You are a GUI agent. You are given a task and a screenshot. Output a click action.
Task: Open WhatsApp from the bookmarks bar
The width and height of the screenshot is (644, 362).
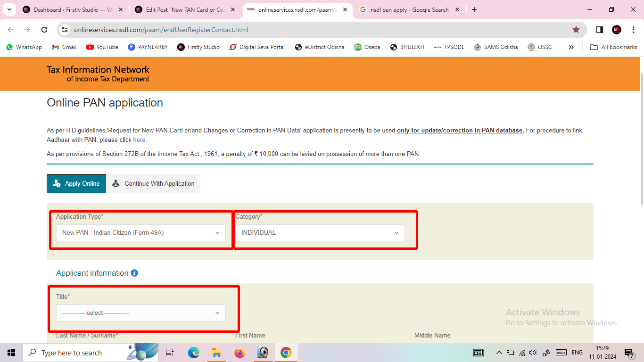24,47
